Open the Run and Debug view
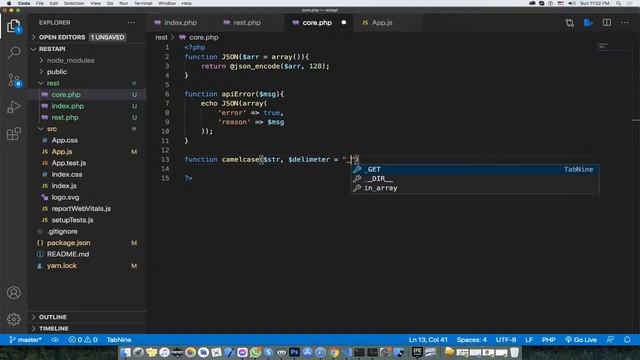640x360 pixels. 14,107
